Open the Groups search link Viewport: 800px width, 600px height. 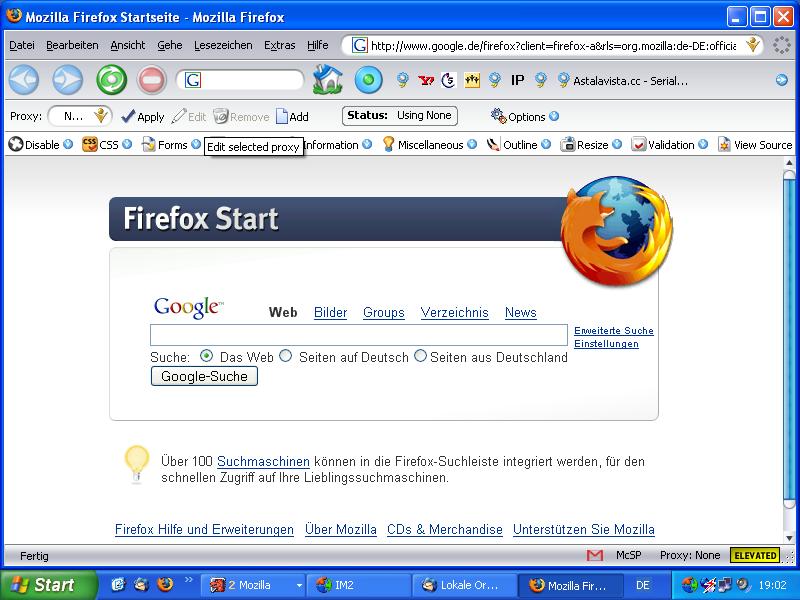click(x=384, y=312)
